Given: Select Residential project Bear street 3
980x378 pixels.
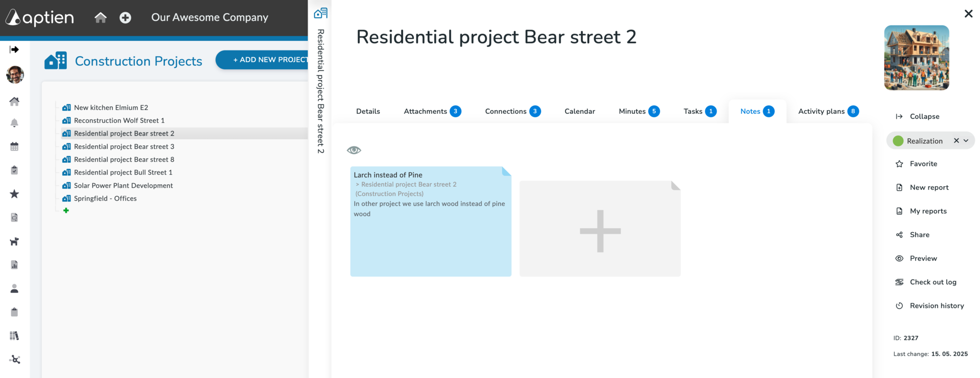Looking at the screenshot, I should (124, 146).
